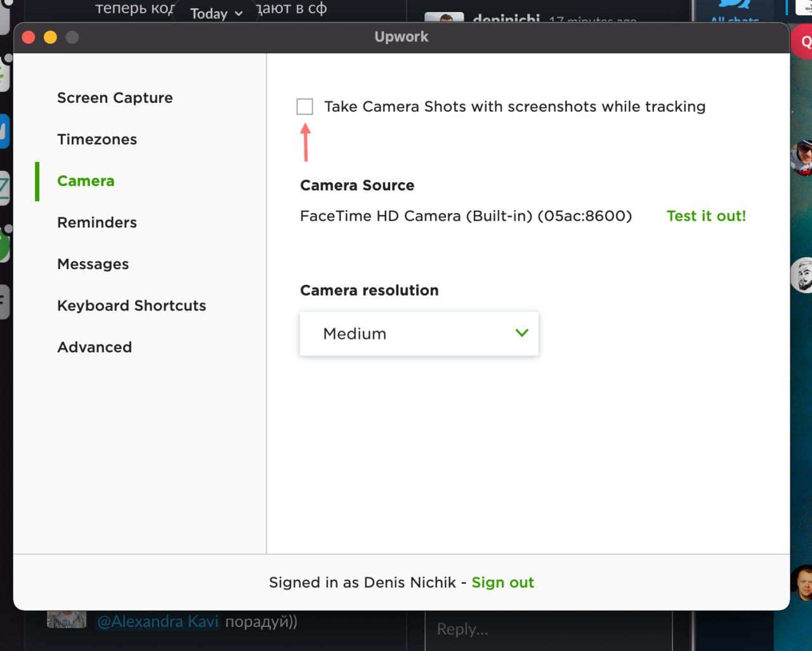The width and height of the screenshot is (812, 651).
Task: Minimize the Upwork window with yellow button
Action: click(50, 37)
